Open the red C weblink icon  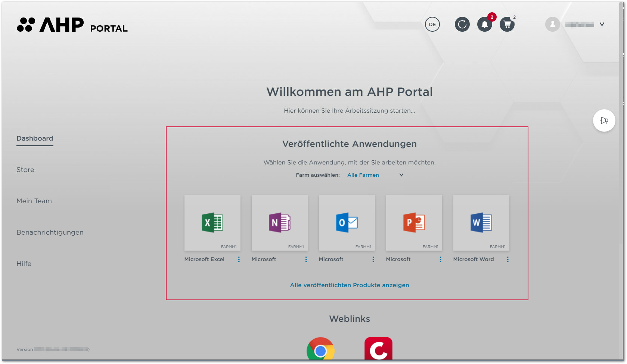379,349
